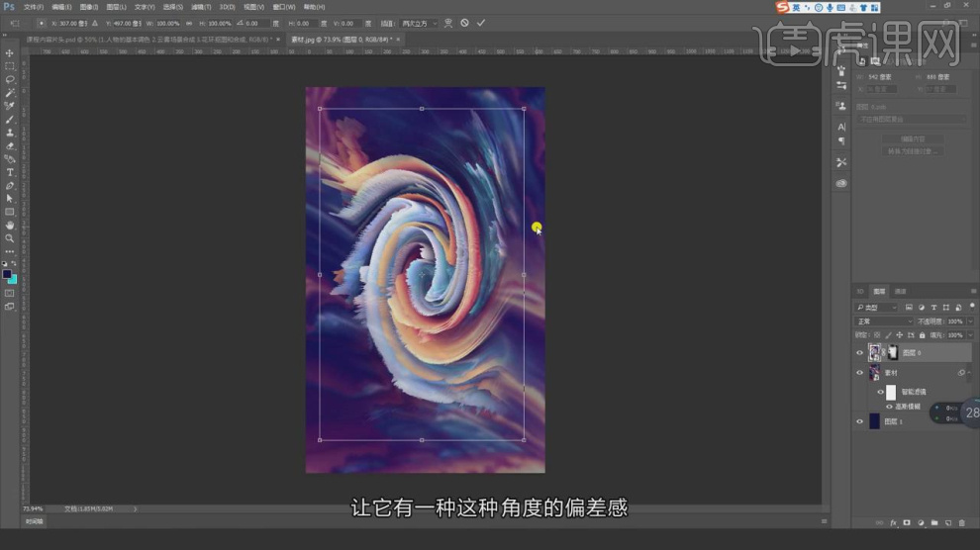Select the Eraser tool

[x=9, y=145]
